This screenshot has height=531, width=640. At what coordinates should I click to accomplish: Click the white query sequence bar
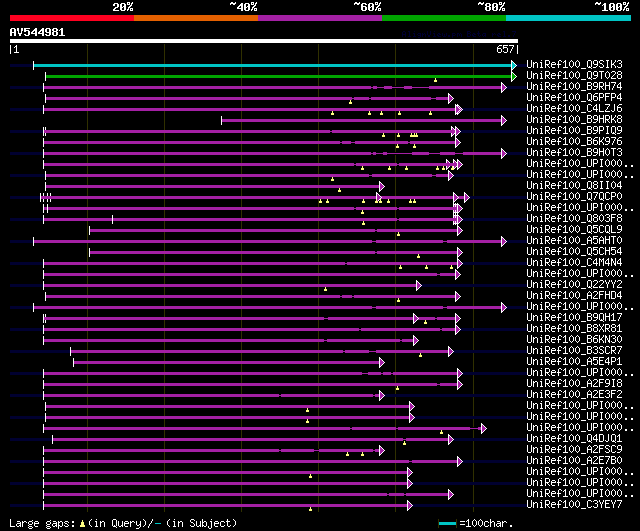coord(264,41)
